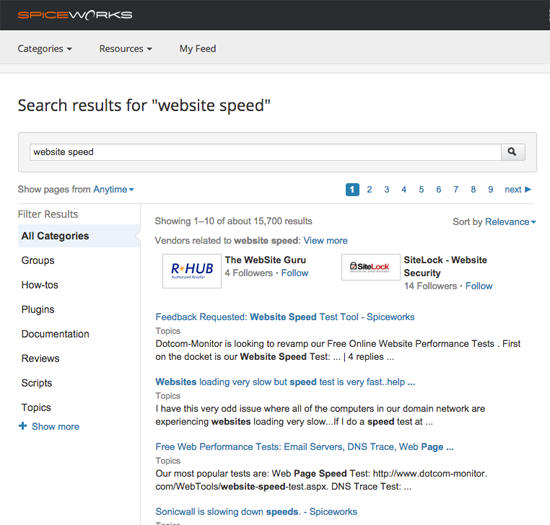Filter results by Topics
Screen dimensions: 550x525
tap(36, 408)
